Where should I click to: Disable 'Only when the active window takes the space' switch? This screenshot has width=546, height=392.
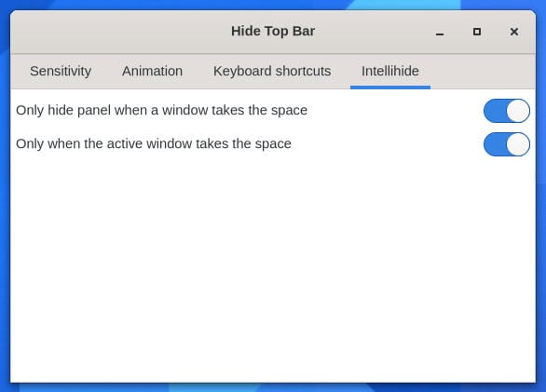click(x=507, y=144)
